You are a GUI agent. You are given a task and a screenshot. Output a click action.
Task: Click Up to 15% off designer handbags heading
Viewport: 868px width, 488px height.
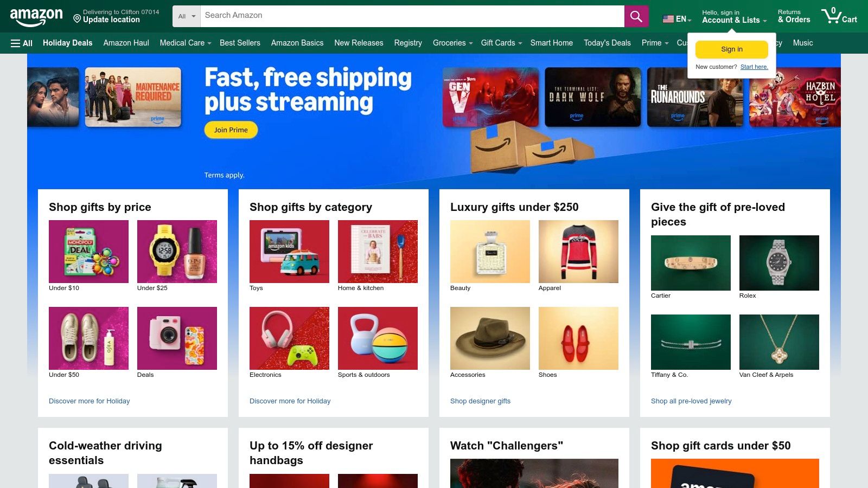click(311, 453)
